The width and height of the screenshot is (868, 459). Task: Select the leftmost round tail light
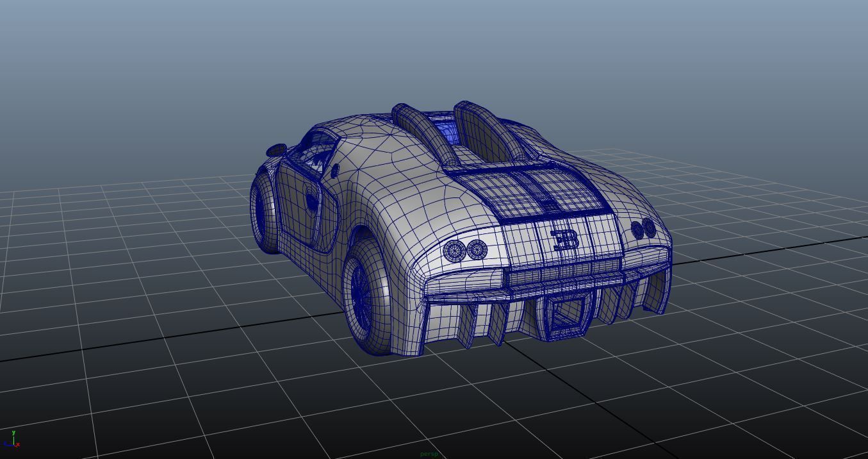(454, 250)
